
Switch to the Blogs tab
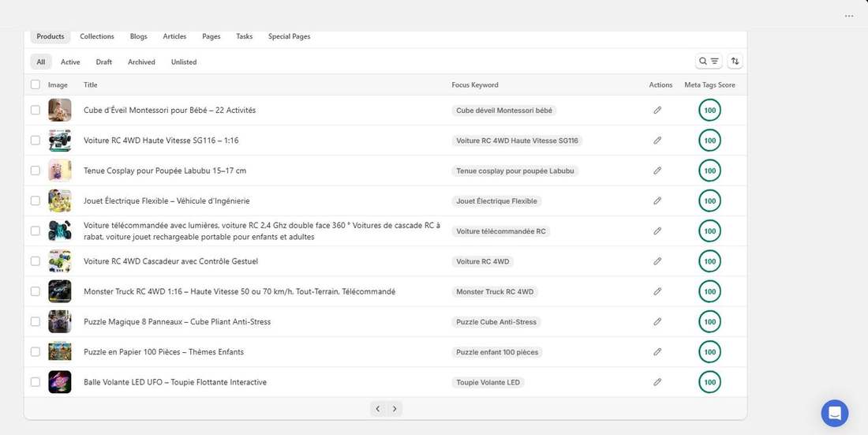[x=138, y=36]
